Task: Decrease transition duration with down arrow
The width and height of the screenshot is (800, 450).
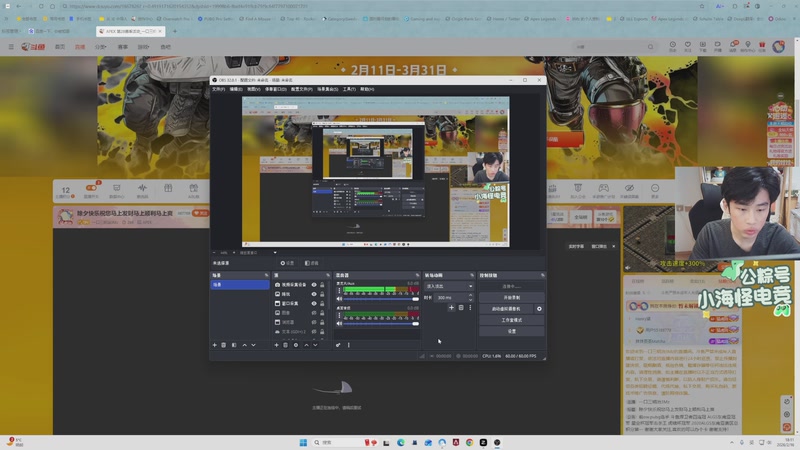Action: tap(470, 299)
